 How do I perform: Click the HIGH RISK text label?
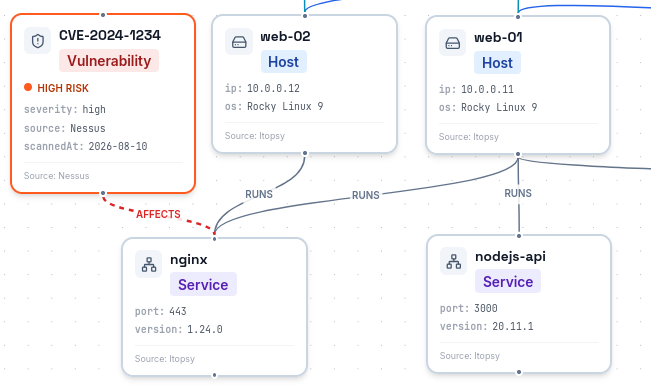[63, 88]
